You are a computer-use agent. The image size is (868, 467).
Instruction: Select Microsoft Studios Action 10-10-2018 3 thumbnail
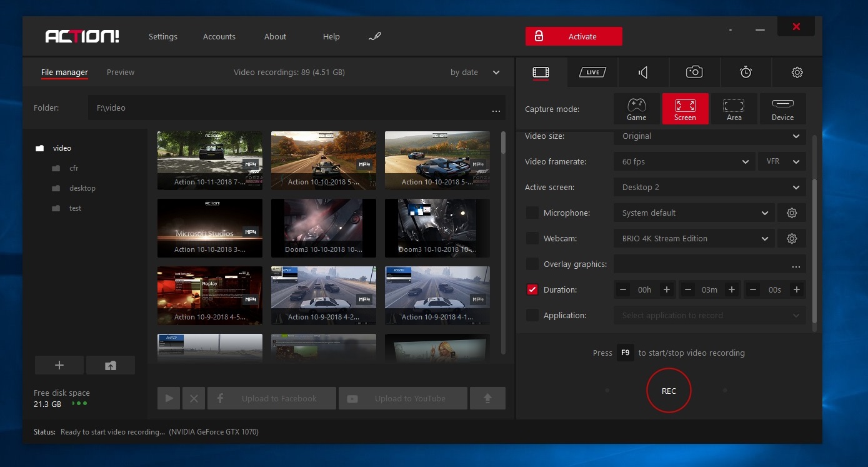[210, 228]
